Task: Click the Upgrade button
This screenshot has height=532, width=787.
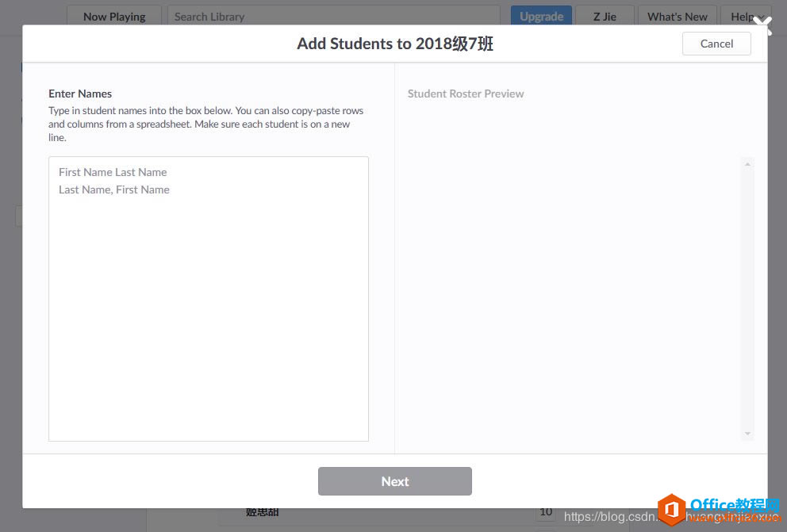Action: coord(541,16)
